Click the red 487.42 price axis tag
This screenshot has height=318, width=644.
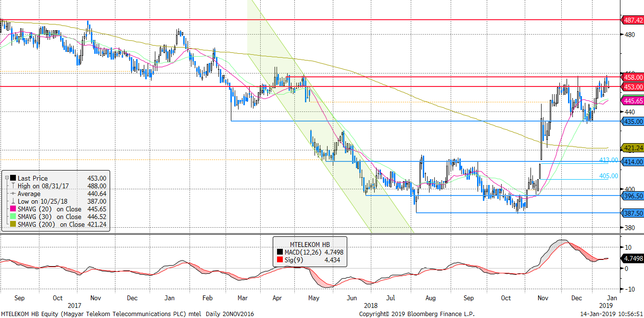(x=632, y=20)
